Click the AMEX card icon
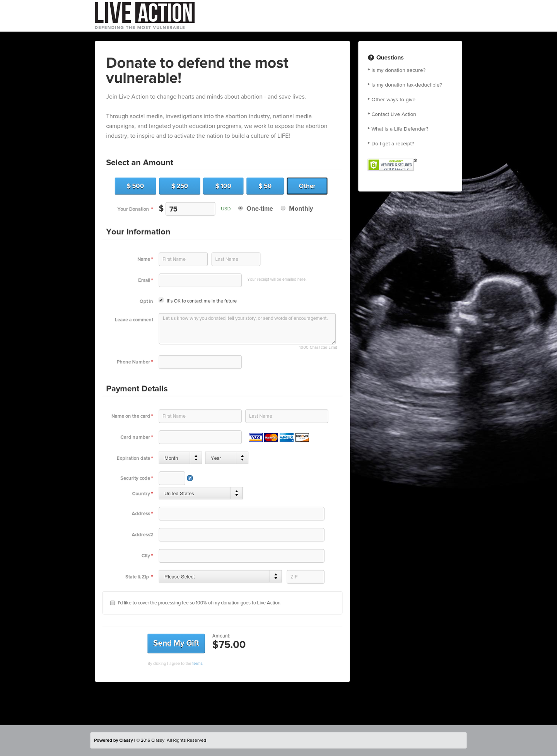 pos(286,437)
